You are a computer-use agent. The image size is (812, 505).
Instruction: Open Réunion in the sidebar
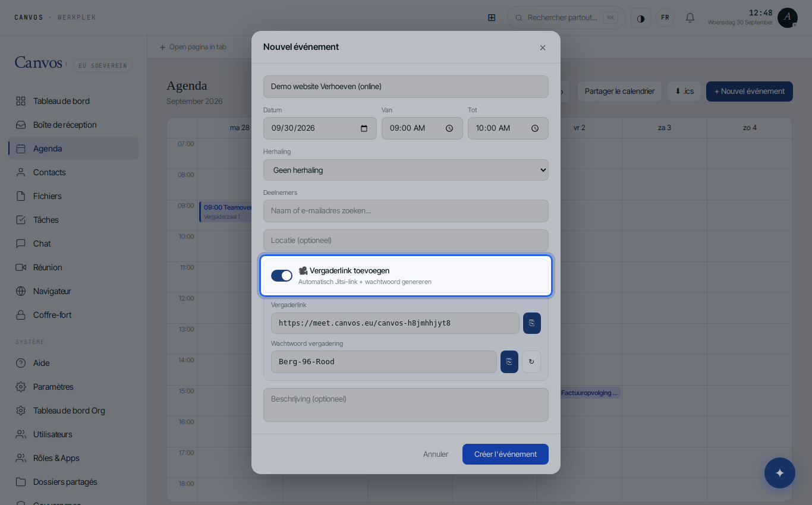click(74, 267)
